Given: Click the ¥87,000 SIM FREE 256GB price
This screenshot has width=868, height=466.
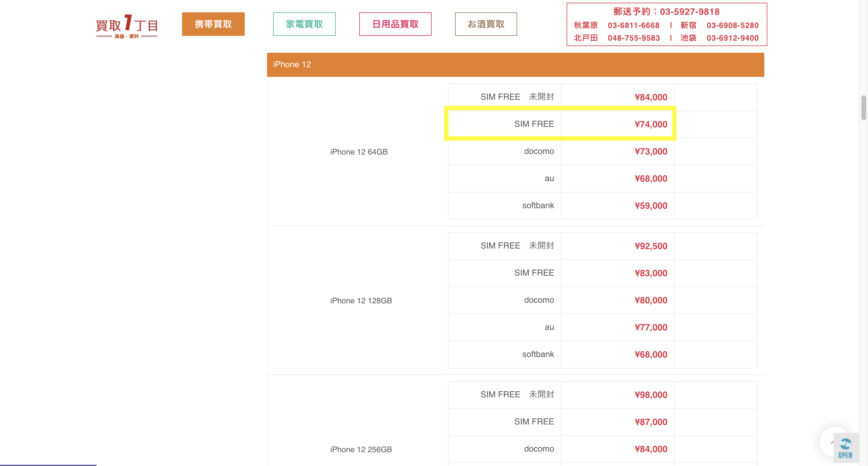Looking at the screenshot, I should [651, 422].
